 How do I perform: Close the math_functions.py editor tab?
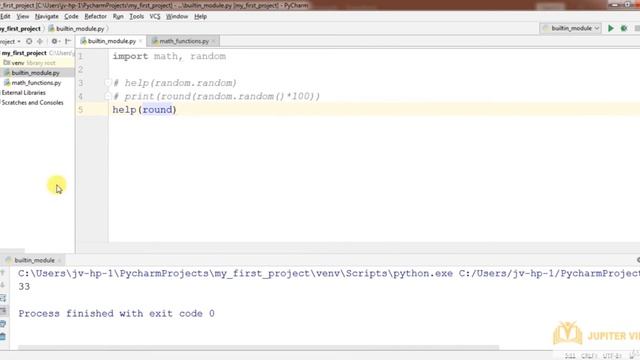(213, 41)
